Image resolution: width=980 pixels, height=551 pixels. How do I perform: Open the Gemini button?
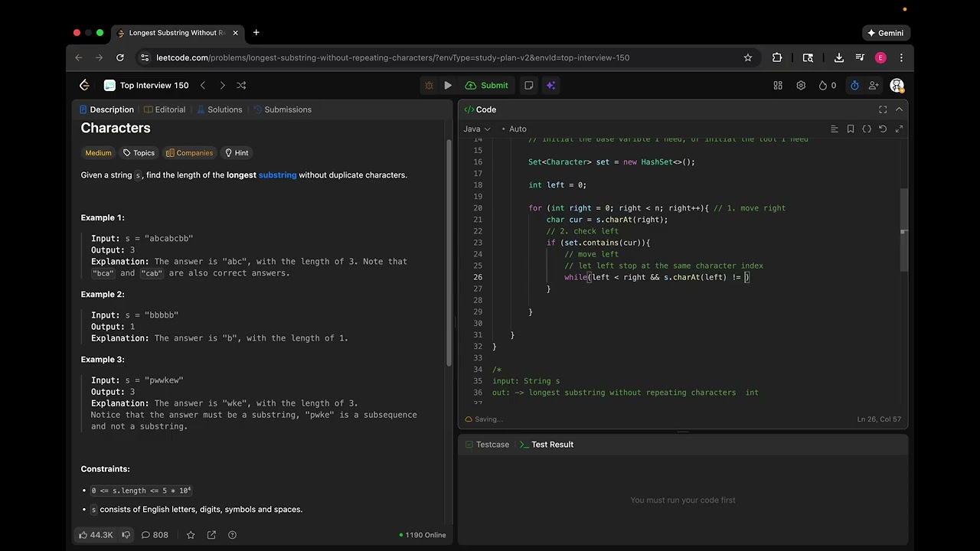tap(886, 33)
